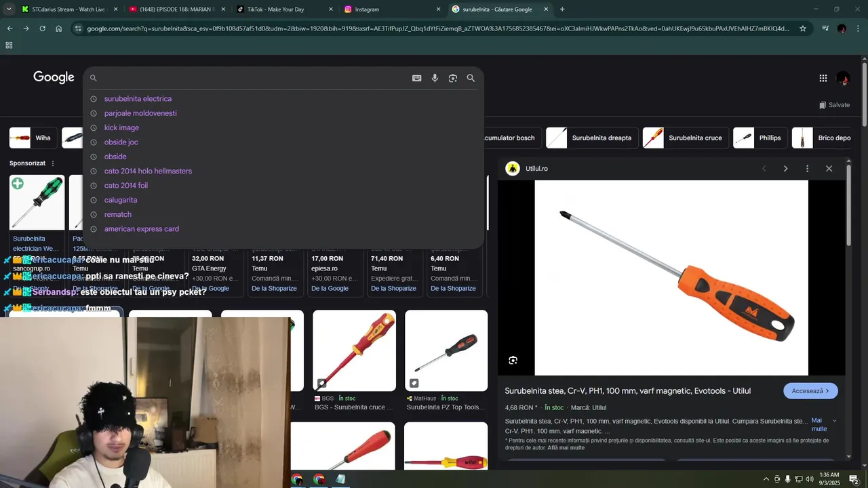
Task: Go to browser home page
Action: pyautogui.click(x=58, y=28)
